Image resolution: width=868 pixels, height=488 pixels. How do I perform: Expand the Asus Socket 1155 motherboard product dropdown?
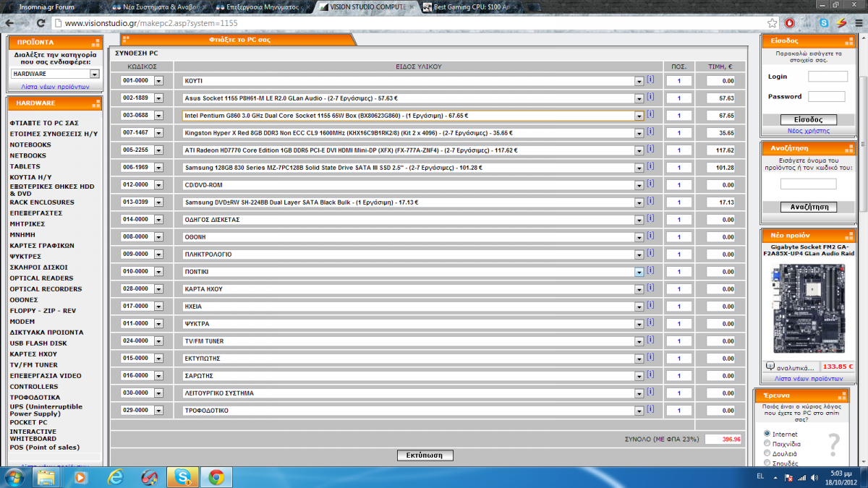pyautogui.click(x=639, y=98)
